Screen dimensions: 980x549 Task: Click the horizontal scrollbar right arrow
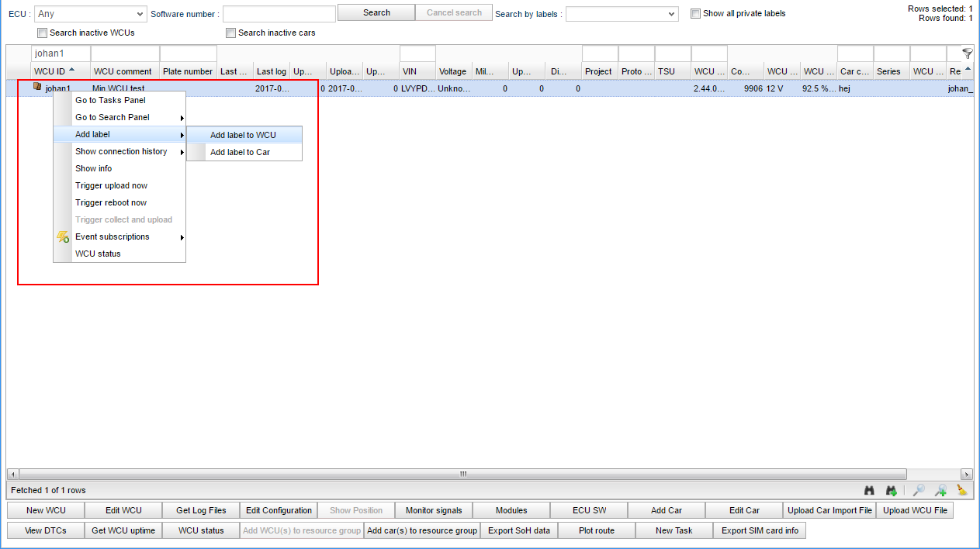click(967, 474)
